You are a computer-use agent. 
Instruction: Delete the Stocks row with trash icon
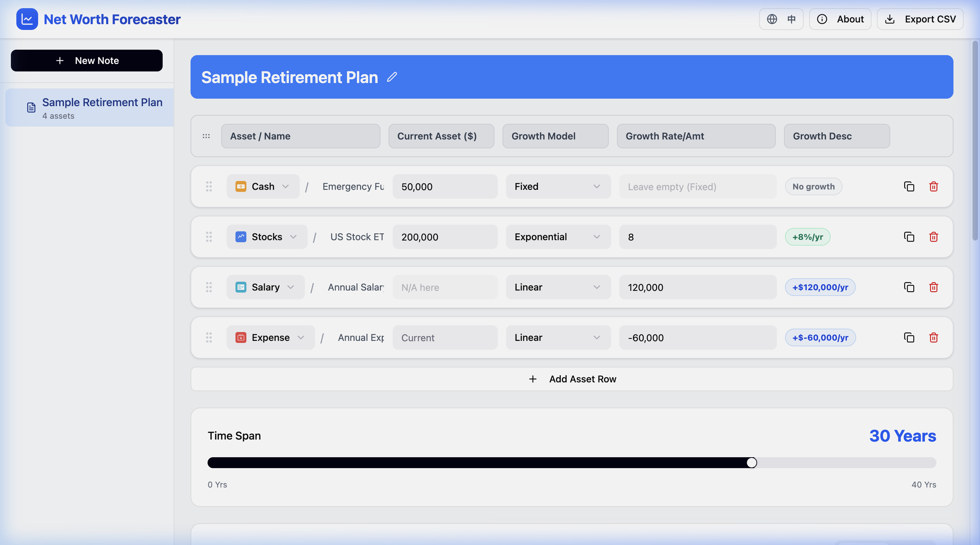coord(933,237)
